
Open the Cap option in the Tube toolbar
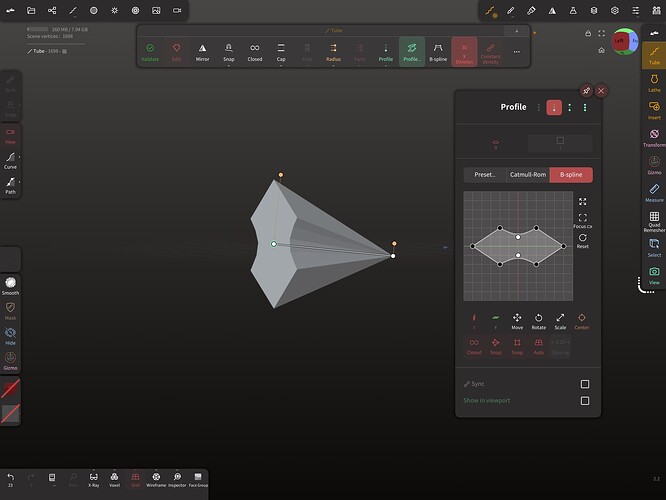281,52
